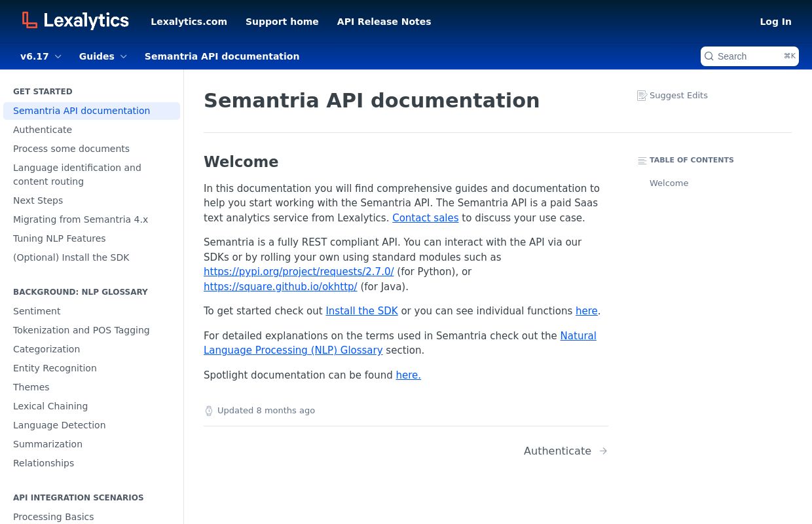Open Process some documents guide
This screenshot has height=524, width=812.
click(92, 149)
